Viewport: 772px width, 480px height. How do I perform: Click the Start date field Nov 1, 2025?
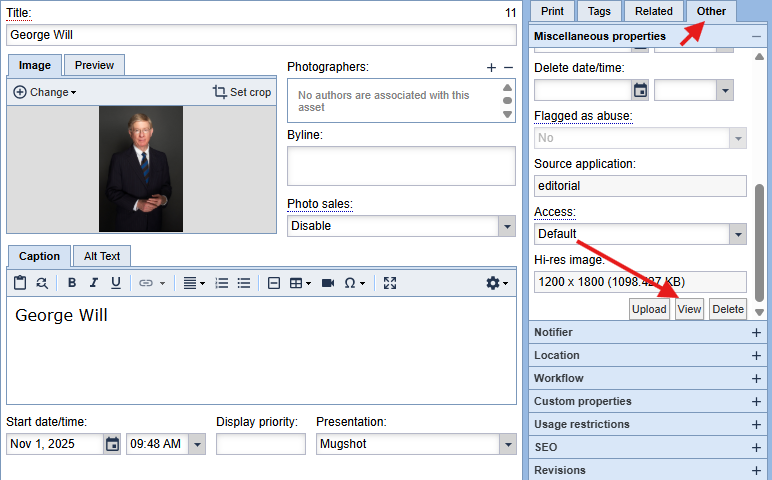(x=55, y=444)
